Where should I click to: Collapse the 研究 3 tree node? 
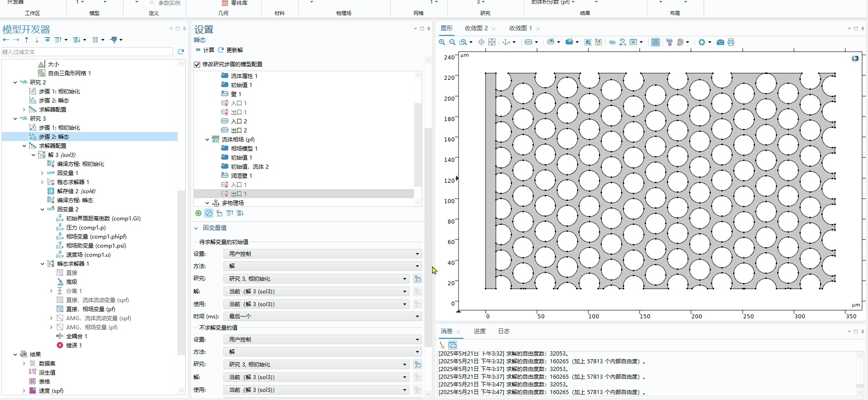pyautogui.click(x=15, y=119)
